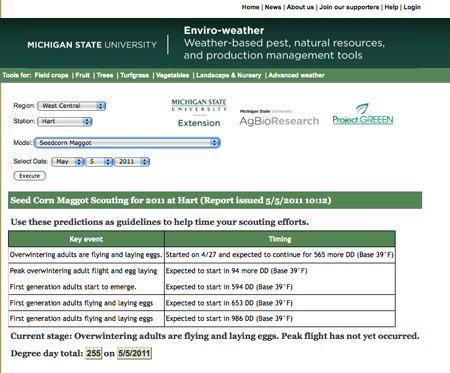Select 'Expected to start in 653 DD' cell
The width and height of the screenshot is (450, 373).
point(280,303)
